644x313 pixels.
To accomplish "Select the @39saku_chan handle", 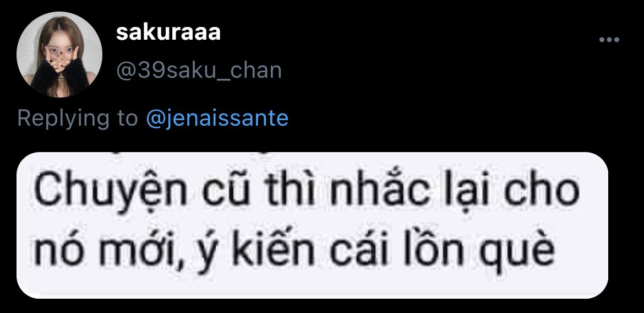I will point(199,71).
